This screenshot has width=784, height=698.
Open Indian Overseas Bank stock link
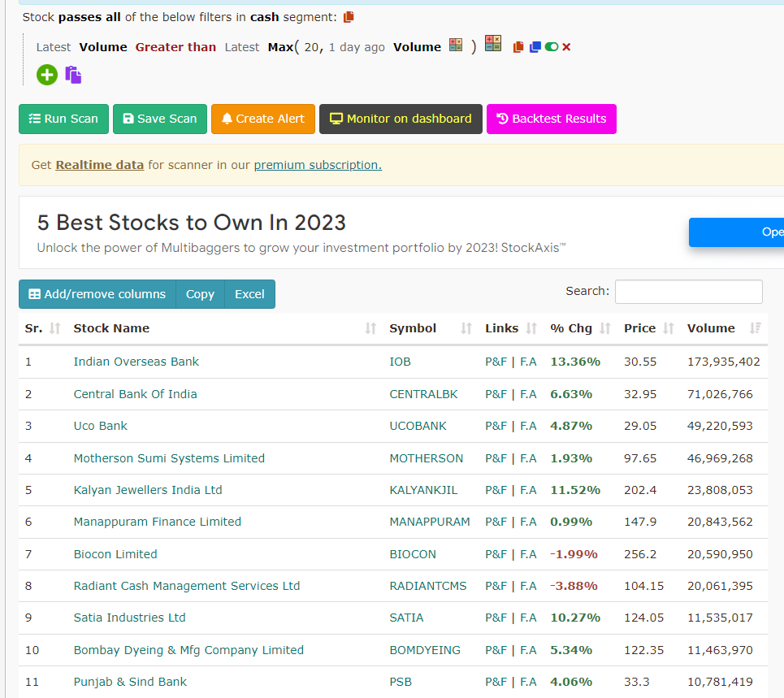(136, 362)
